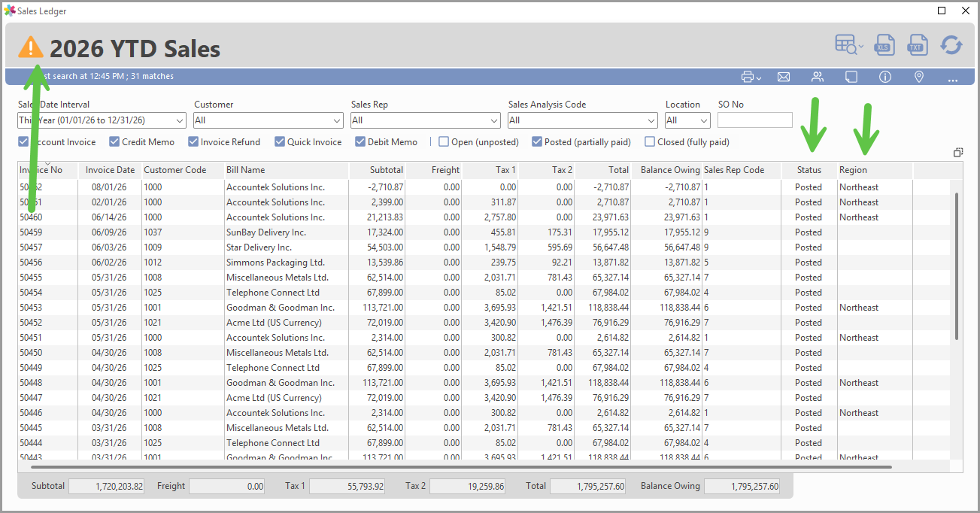Screen dimensions: 980x513
Task: Uncheck Posted (partially paid) checkbox
Action: click(x=537, y=141)
